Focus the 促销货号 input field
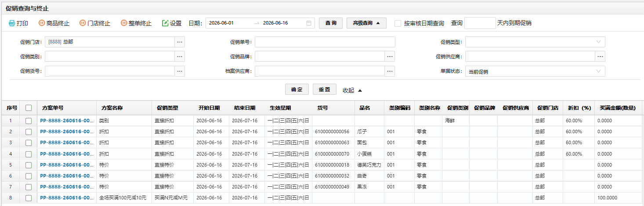Screen dimensions: 644x206 coord(110,71)
